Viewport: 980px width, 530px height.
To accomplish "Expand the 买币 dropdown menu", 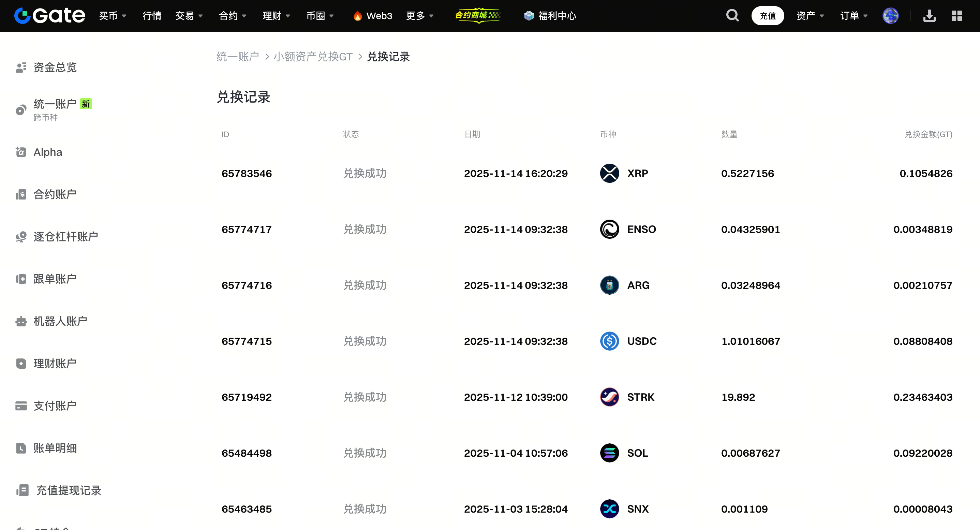I will click(x=113, y=16).
